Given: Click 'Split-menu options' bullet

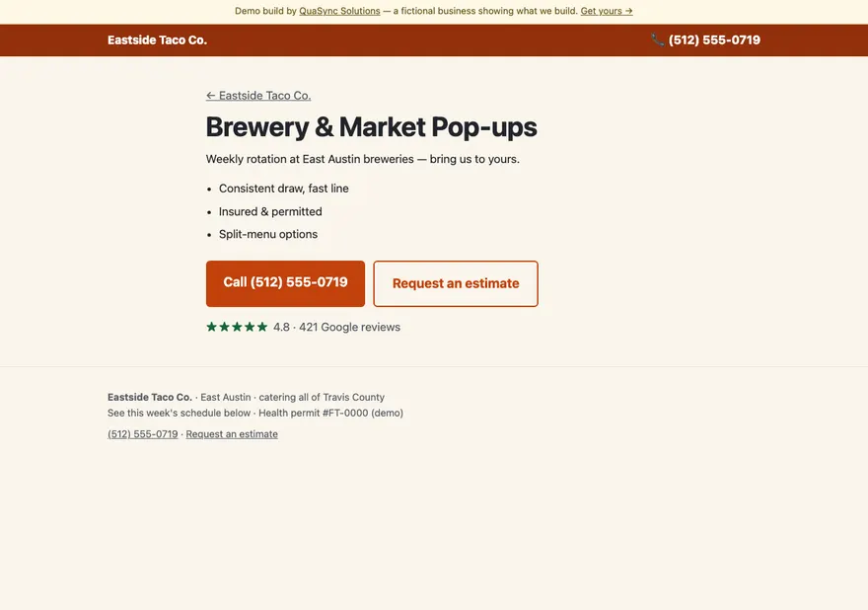Looking at the screenshot, I should (x=268, y=234).
